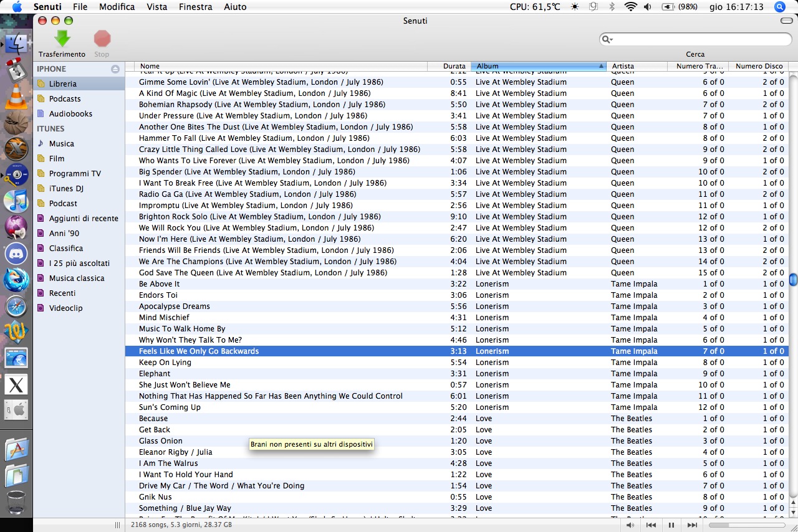Viewport: 798px width, 532px height.
Task: Open the Aiuto menu
Action: [x=235, y=7]
